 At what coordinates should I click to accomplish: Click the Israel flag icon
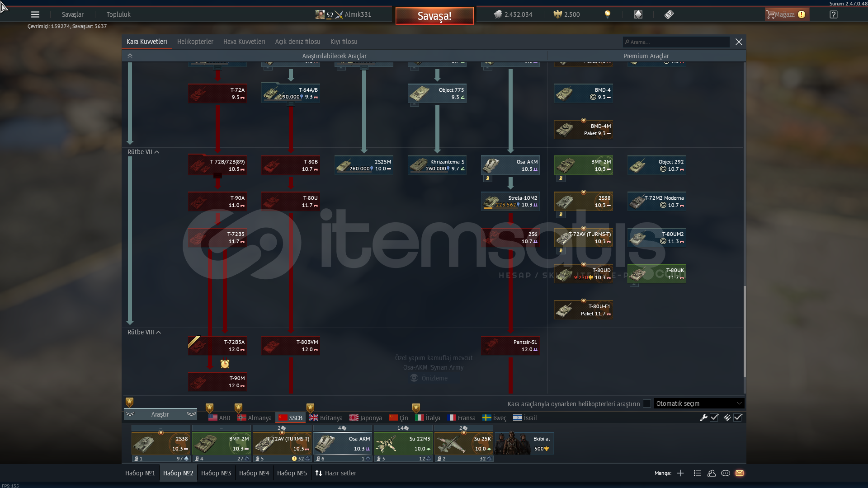click(x=518, y=418)
